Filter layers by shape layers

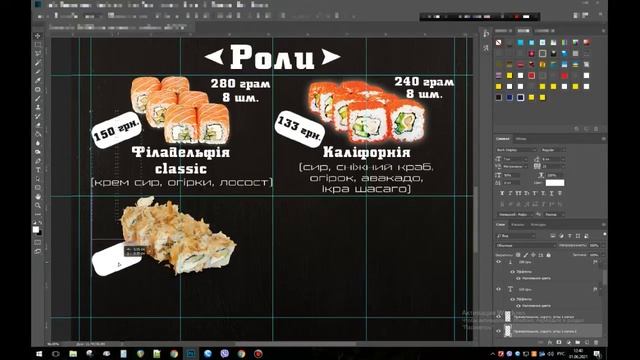coord(578,236)
